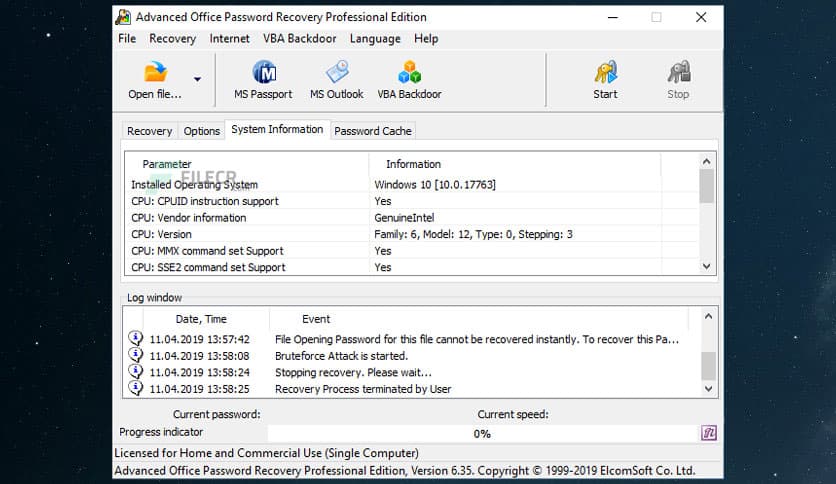The width and height of the screenshot is (836, 484).
Task: Open the Language menu
Action: point(375,38)
